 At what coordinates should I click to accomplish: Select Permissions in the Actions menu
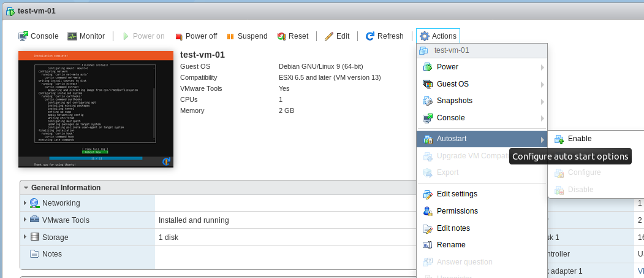tap(456, 211)
